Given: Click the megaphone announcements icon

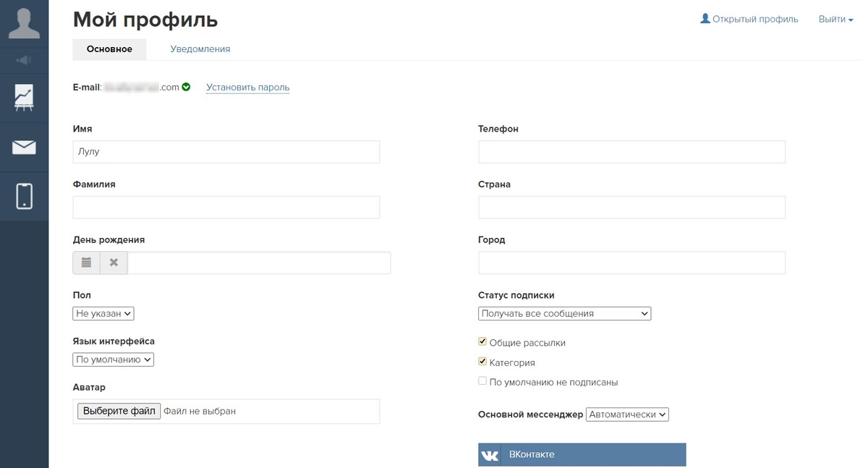Looking at the screenshot, I should (24, 60).
